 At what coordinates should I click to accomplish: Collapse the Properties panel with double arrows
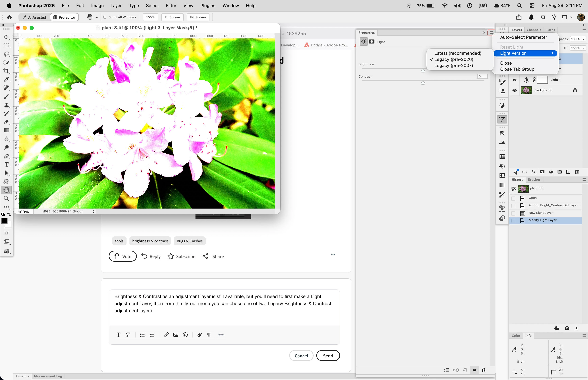point(483,32)
